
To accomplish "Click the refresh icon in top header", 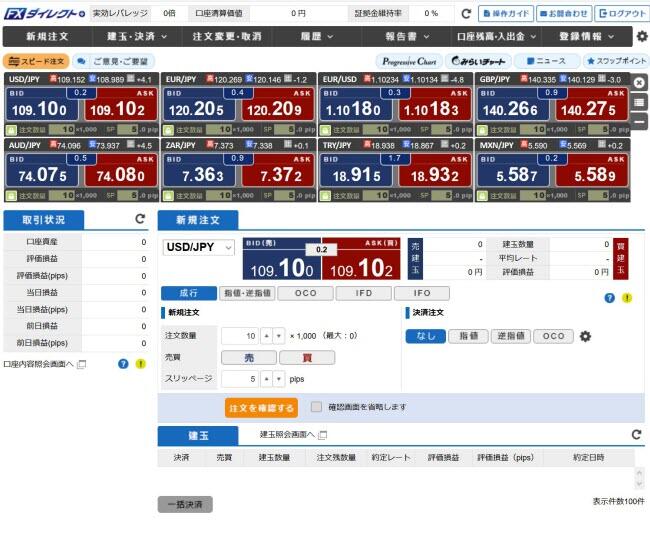I will tap(466, 14).
